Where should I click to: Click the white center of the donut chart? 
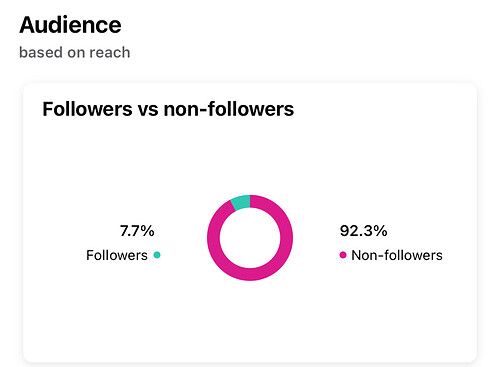coord(250,238)
